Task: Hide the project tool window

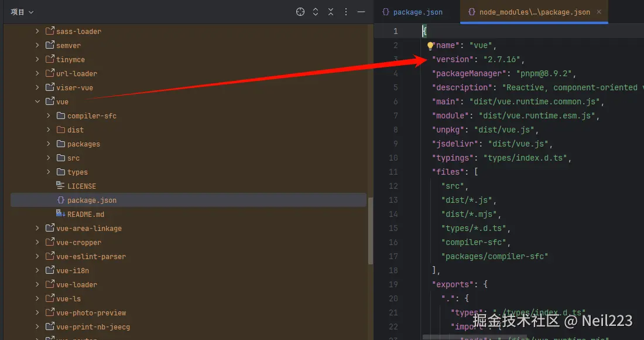Action: coord(361,12)
